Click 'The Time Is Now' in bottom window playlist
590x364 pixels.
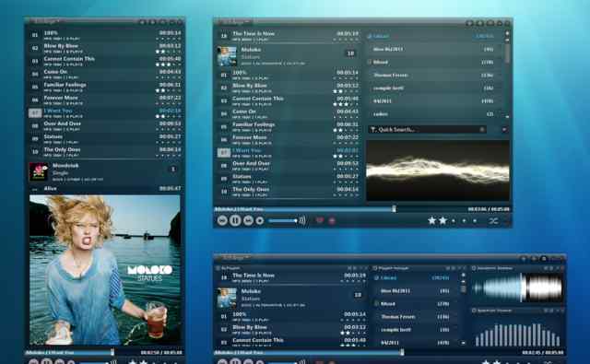point(254,276)
